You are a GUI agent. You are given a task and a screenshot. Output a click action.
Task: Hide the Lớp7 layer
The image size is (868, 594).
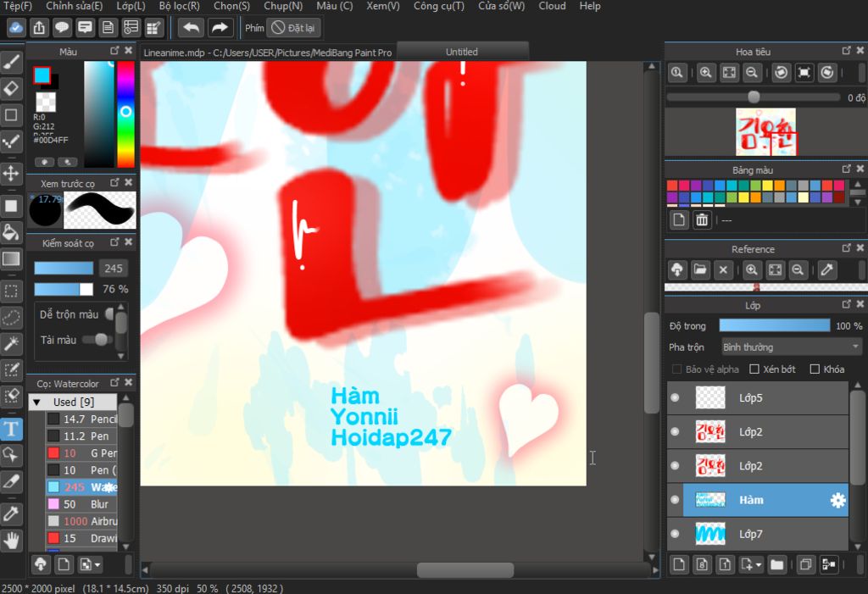[675, 534]
